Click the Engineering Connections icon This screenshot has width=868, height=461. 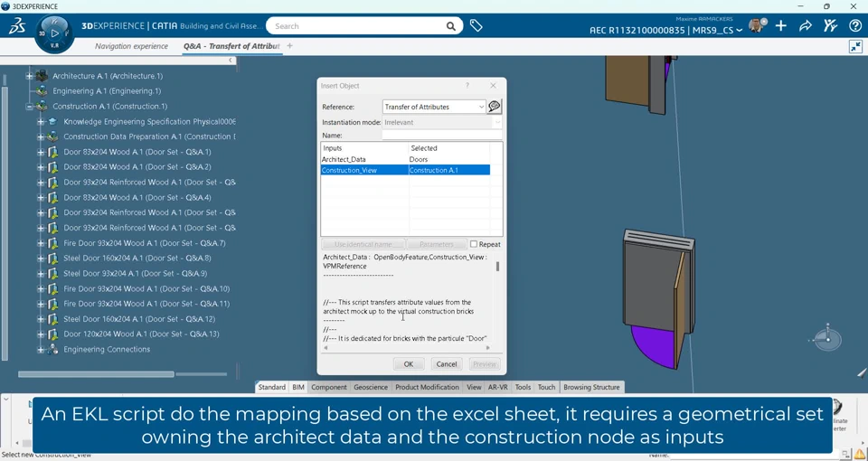click(x=52, y=349)
